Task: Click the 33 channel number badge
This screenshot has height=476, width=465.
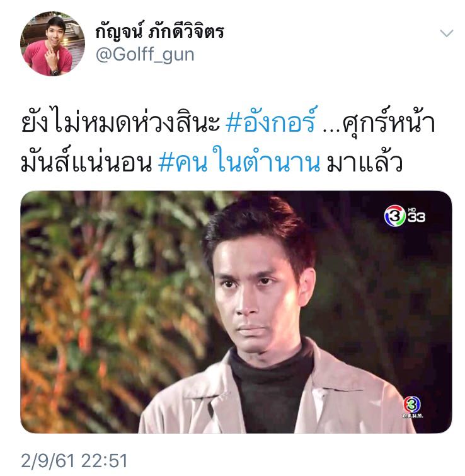Action: 416,218
